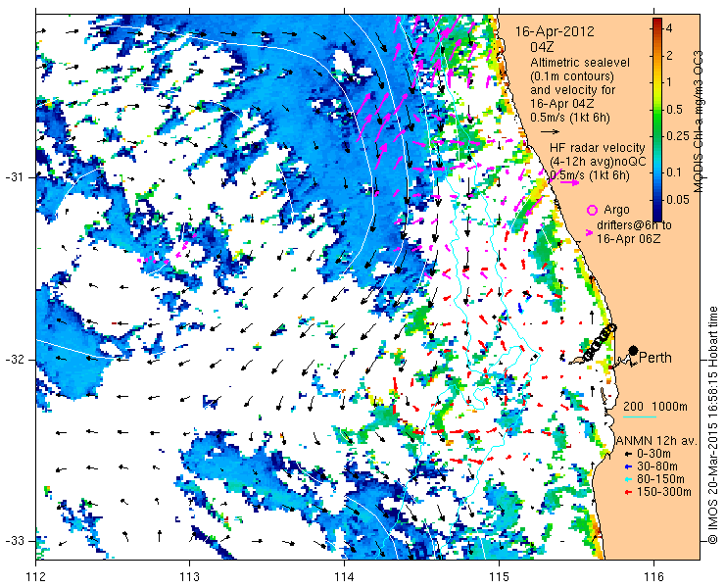Viewport: 725px width, 588px height.
Task: Click the MODIS Chl-a mg/m3 OC3 label
Action: 698,122
